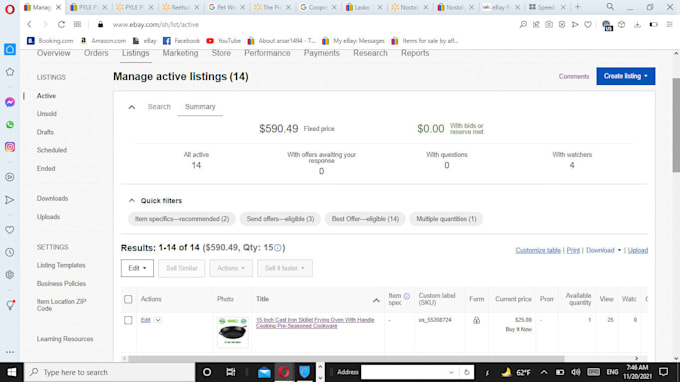The image size is (680, 382).
Task: Click the page vertical scrollbar
Action: coord(676,125)
